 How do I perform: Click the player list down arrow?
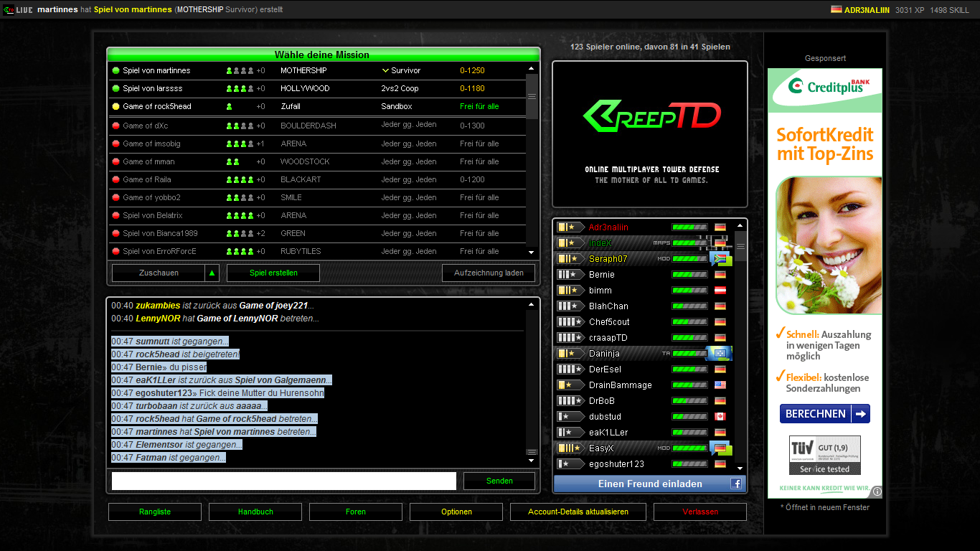click(x=740, y=468)
